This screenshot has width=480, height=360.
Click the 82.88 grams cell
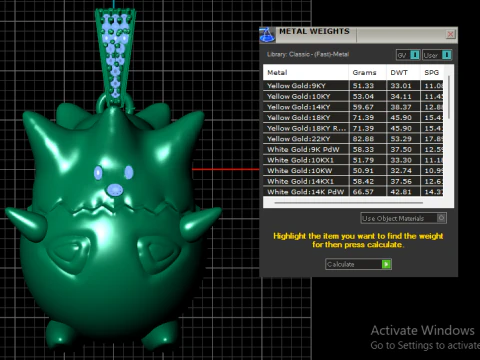coord(367,139)
